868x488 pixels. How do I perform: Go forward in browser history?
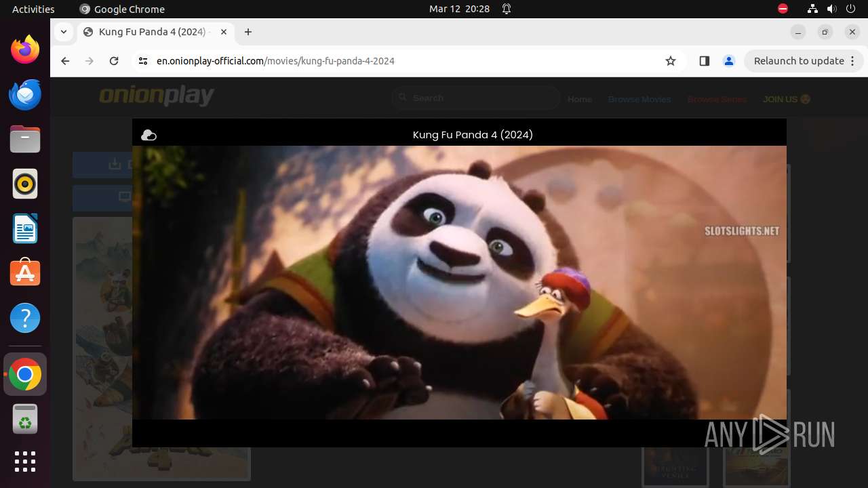coord(90,61)
